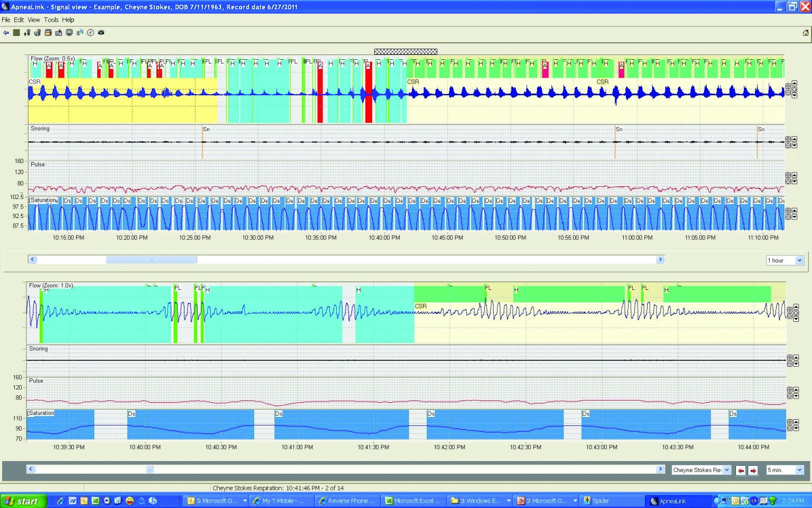Viewport: 812px width, 508px height.
Task: Open the '1 hour' time range dropdown
Action: coord(799,260)
